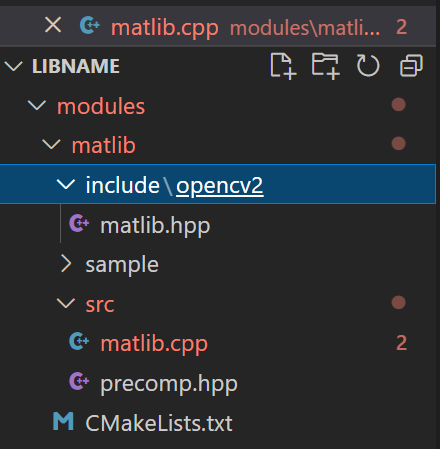Click the C++ icon beside precomp.hpp
This screenshot has height=449, width=440.
click(79, 381)
